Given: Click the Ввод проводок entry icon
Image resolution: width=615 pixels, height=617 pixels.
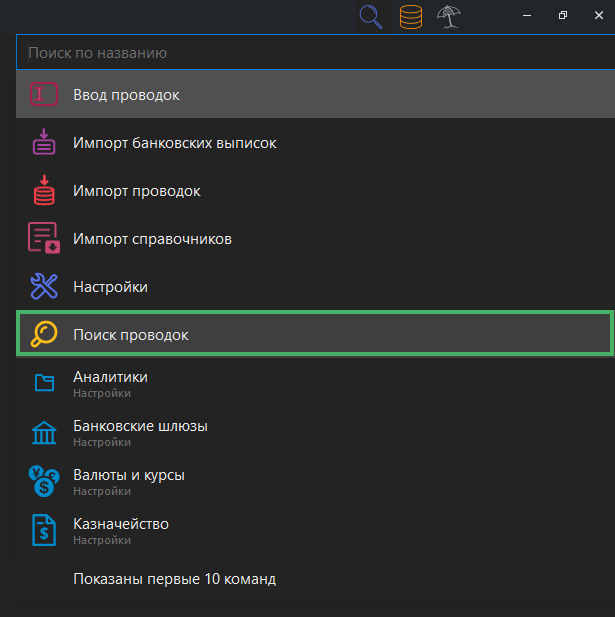Looking at the screenshot, I should (x=43, y=95).
